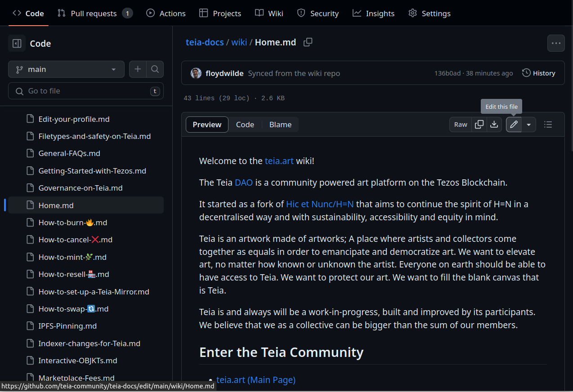Open file search magnifier button
The image size is (573, 392).
tap(155, 69)
